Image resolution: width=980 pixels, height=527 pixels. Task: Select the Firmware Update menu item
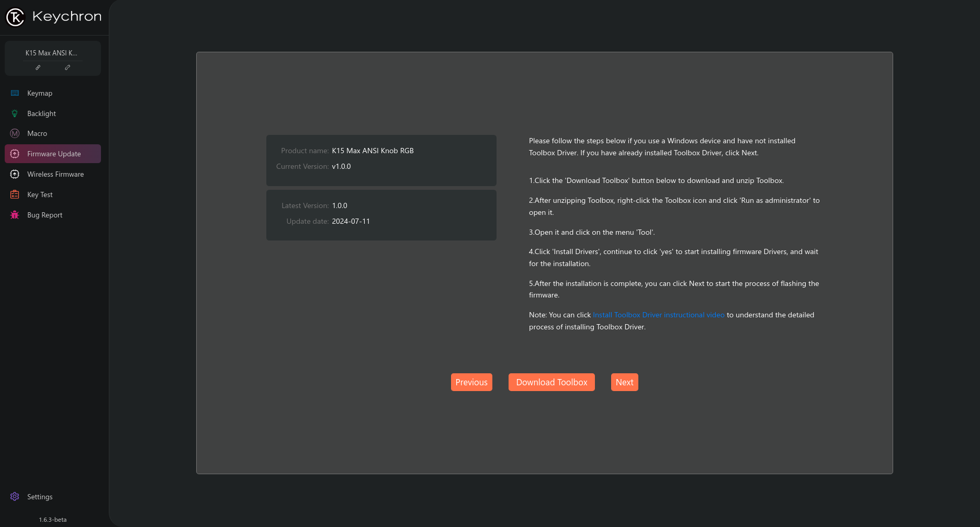53,154
